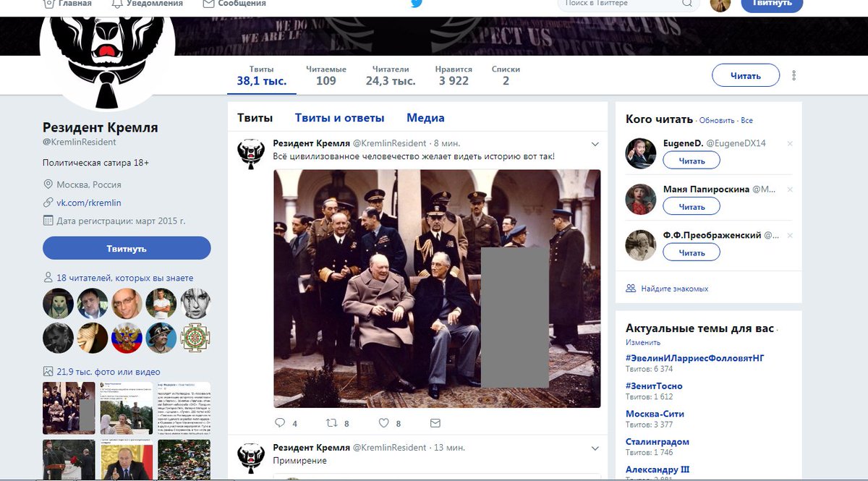Image resolution: width=868 pixels, height=481 pixels.
Task: View Твиты count 38,1 тыс.
Action: (x=262, y=75)
